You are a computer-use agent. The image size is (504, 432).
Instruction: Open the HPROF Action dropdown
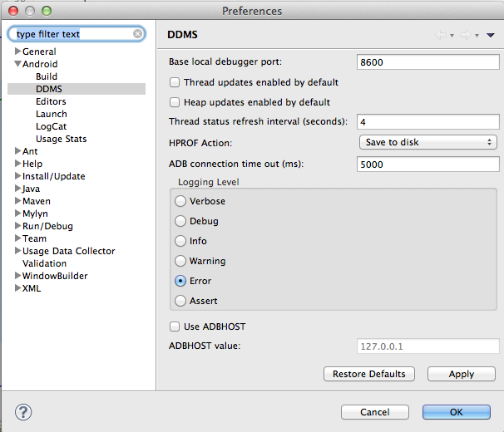[x=427, y=142]
